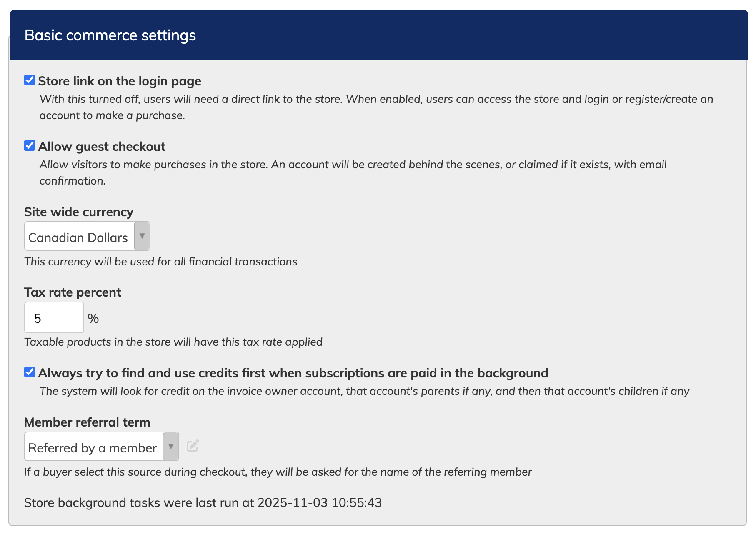Click the Tax rate percent heading
756x534 pixels.
point(73,292)
